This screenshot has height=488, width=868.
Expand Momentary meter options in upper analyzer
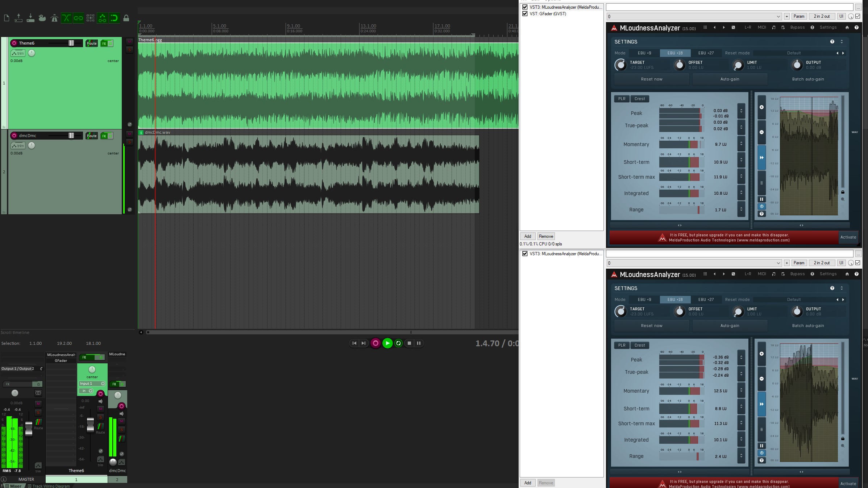tap(741, 144)
